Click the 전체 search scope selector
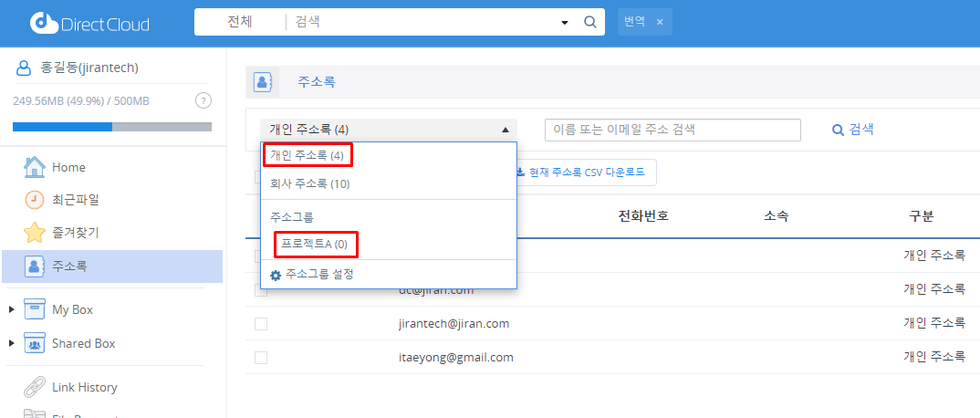 (x=240, y=22)
